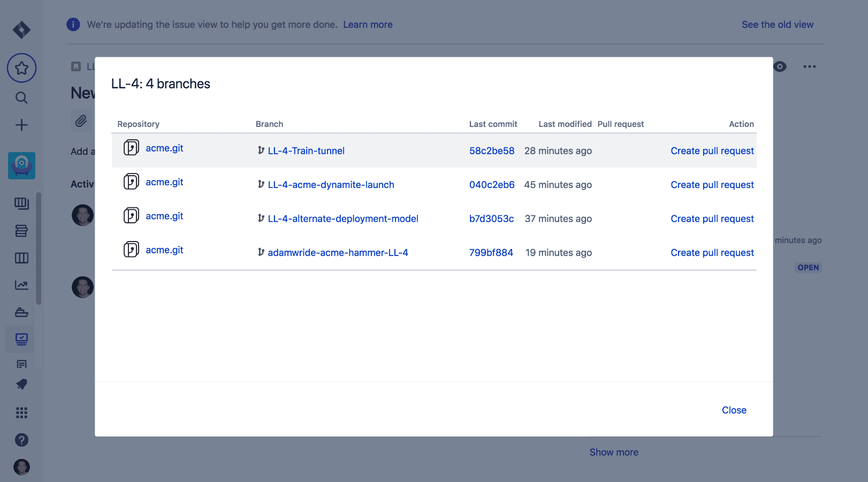Click the attachment paperclip button

(81, 121)
